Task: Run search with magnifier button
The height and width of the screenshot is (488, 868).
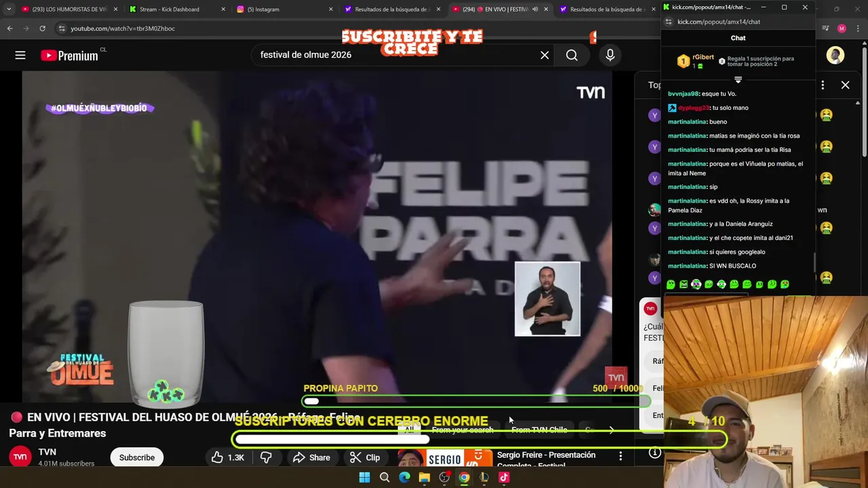Action: (572, 55)
